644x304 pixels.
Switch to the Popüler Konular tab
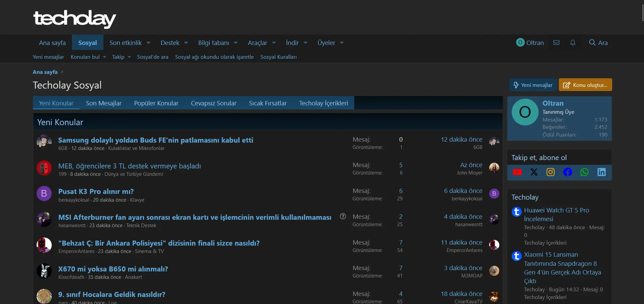pos(156,103)
